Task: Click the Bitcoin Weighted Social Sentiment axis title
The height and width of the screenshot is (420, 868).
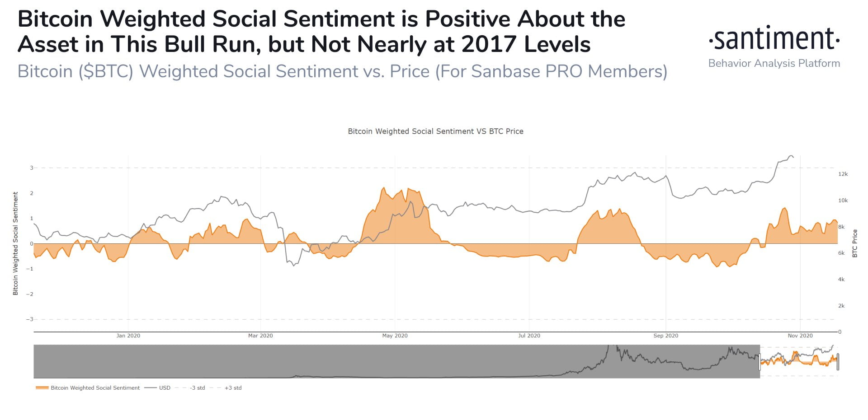Action: [x=15, y=243]
